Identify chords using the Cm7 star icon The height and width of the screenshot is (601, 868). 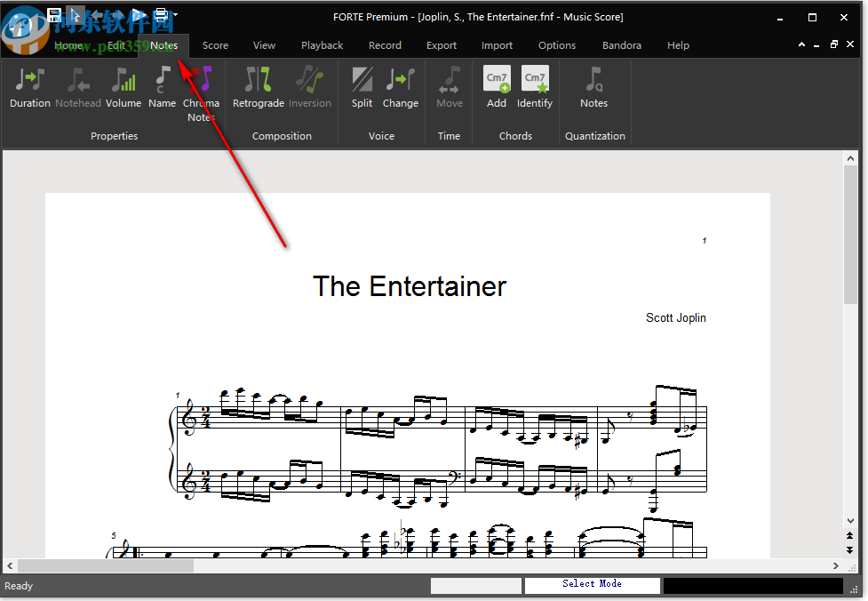[x=535, y=87]
